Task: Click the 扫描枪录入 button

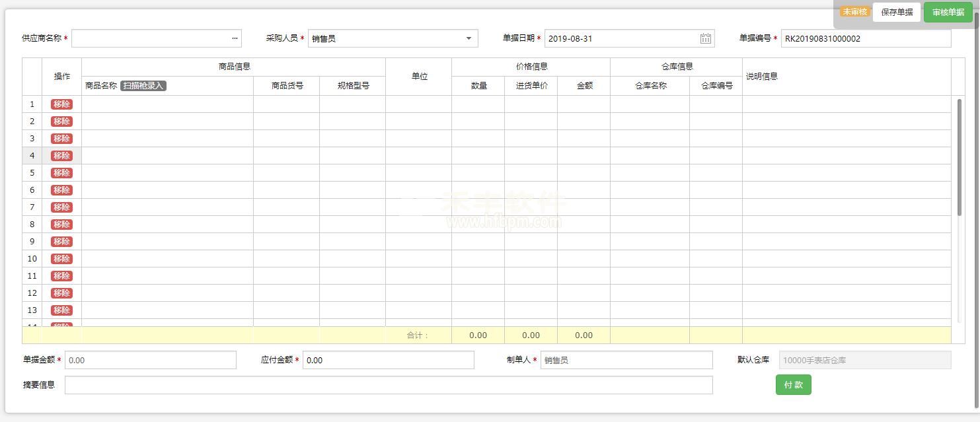Action: tap(143, 86)
